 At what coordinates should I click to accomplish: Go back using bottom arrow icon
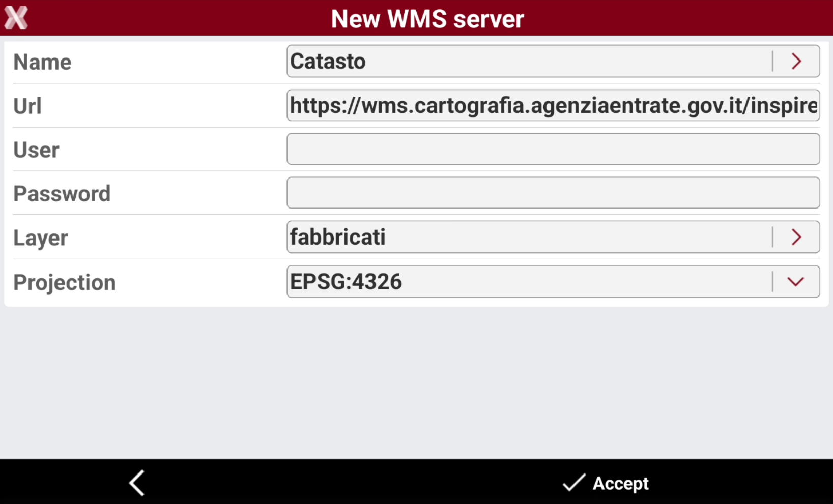[137, 483]
